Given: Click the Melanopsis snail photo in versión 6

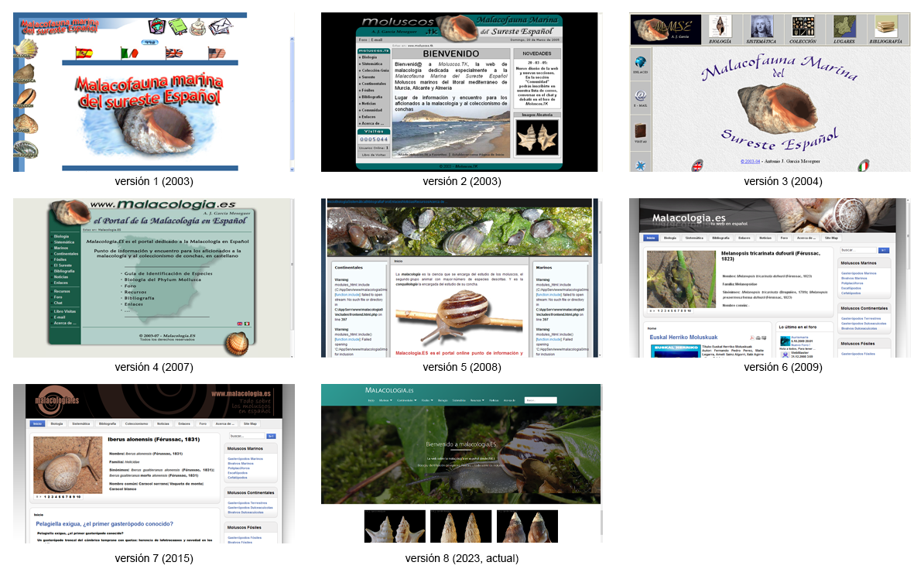Looking at the screenshot, I should coord(681,279).
